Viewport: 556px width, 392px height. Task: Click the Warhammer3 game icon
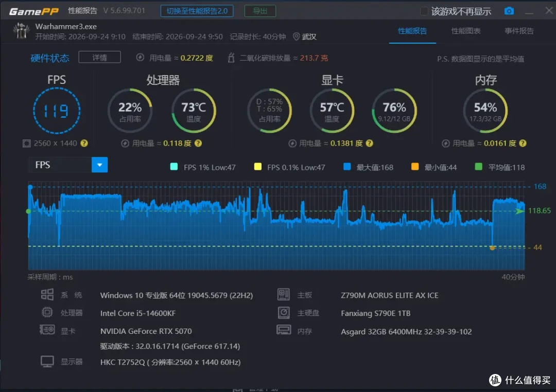tap(21, 31)
